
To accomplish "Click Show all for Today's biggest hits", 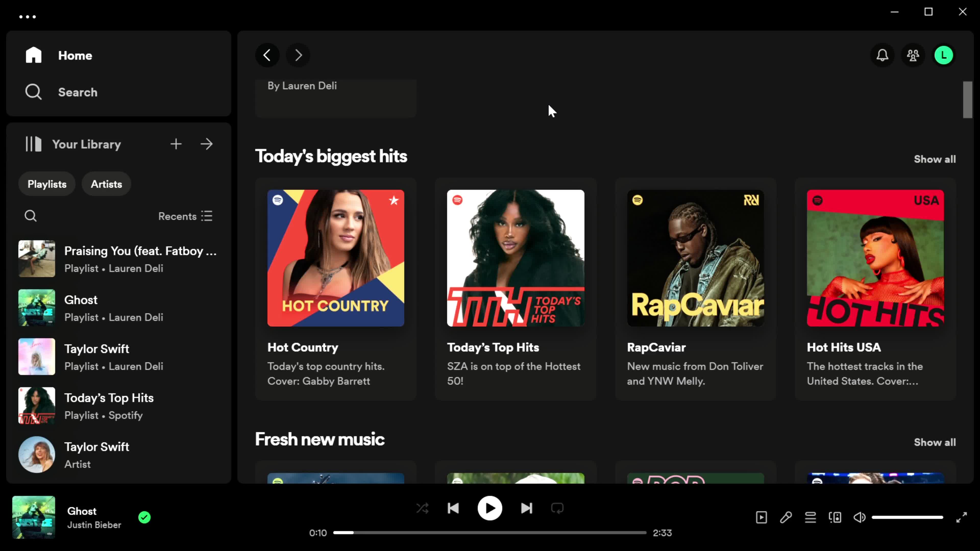I will (935, 159).
